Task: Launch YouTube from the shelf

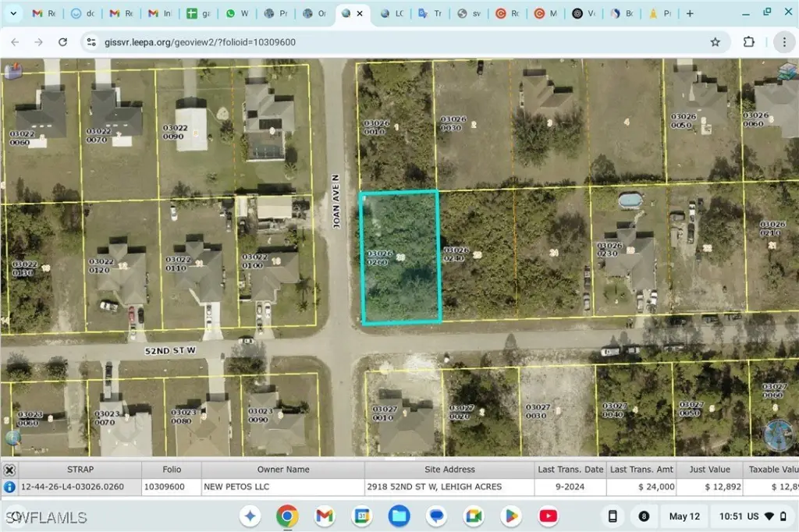Action: pos(549,516)
